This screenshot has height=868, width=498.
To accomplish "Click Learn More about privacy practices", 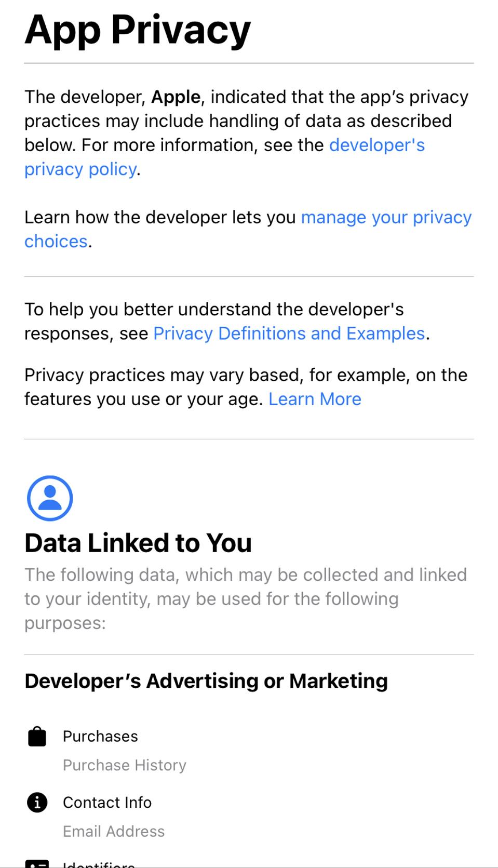I will pos(315,399).
